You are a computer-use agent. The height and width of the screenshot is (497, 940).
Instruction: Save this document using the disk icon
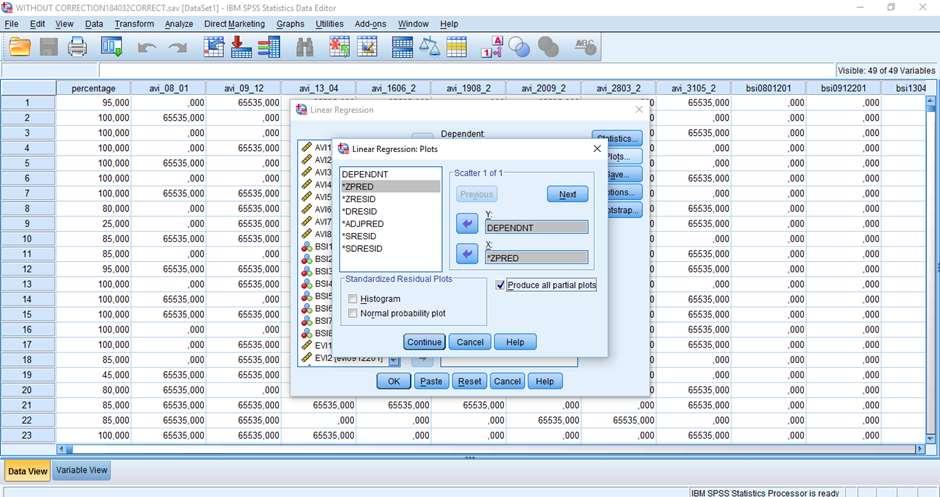click(x=49, y=47)
